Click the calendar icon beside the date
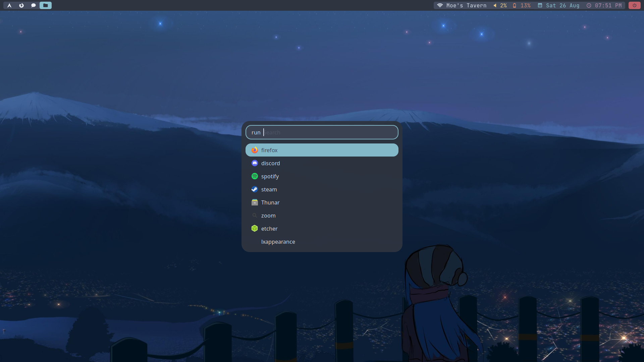Viewport: 644px width, 362px height. point(540,5)
